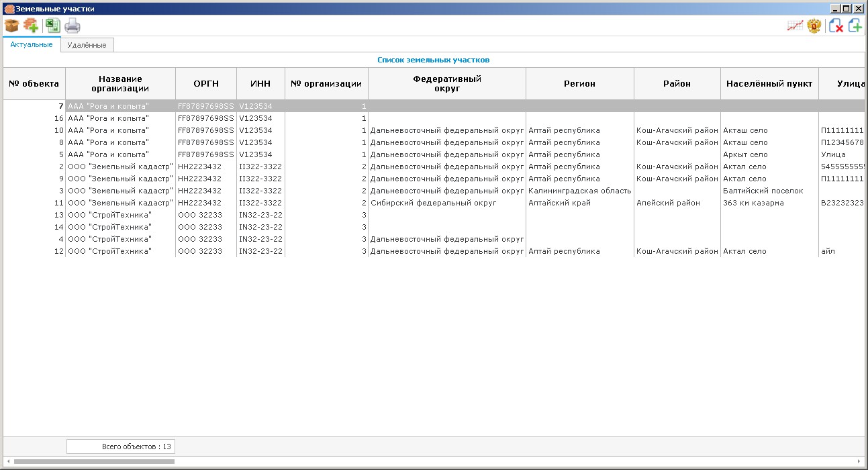The image size is (868, 470).
Task: Click the № организации column header
Action: 326,84
